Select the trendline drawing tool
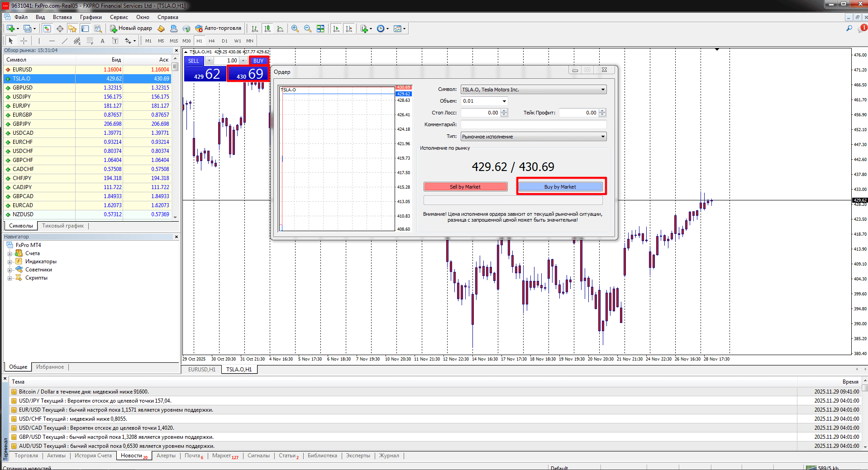 click(64, 41)
